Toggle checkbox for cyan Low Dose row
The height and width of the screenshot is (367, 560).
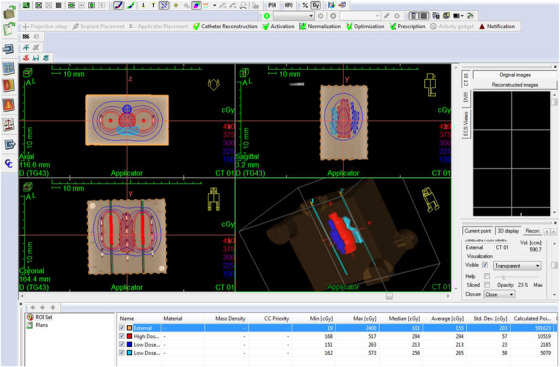tap(122, 353)
